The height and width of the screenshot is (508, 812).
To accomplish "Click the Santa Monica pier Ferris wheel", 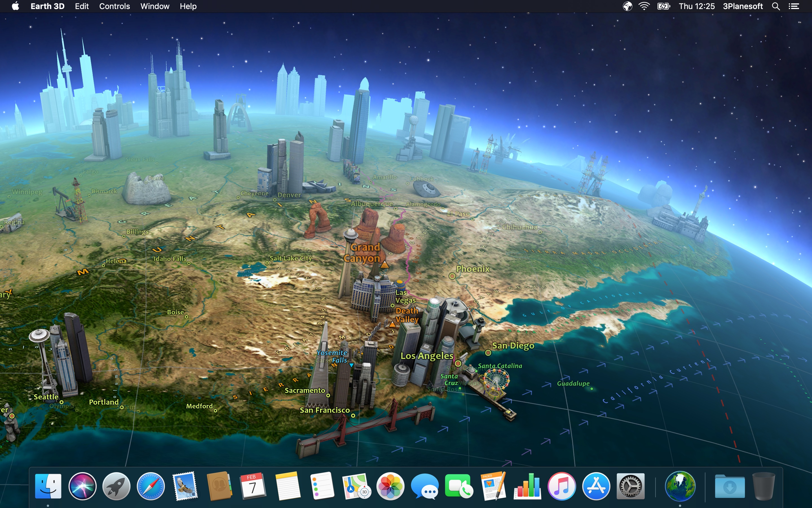I will tap(496, 380).
